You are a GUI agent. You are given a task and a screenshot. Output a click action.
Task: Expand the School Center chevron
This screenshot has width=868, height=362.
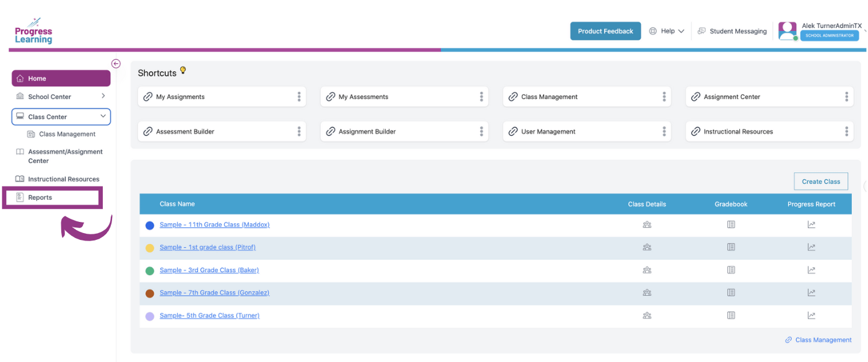[103, 96]
